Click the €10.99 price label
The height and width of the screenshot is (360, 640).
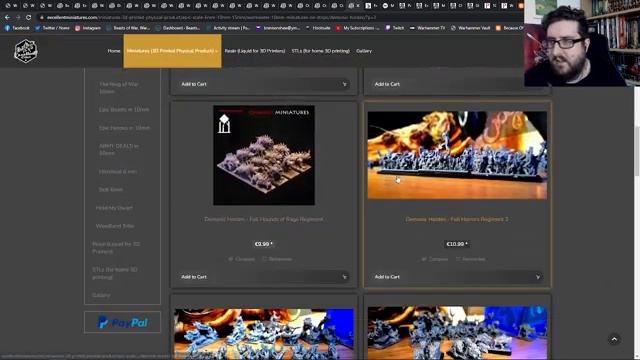[x=457, y=244]
